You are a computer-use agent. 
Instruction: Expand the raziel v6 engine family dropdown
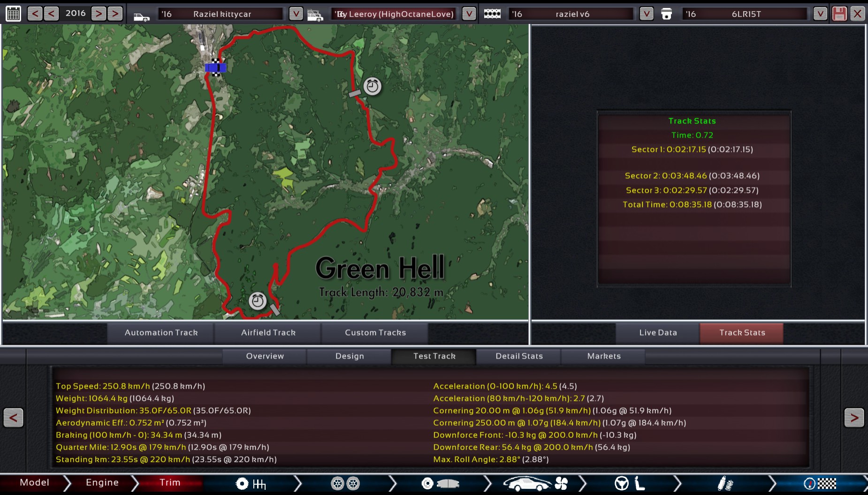coord(646,14)
